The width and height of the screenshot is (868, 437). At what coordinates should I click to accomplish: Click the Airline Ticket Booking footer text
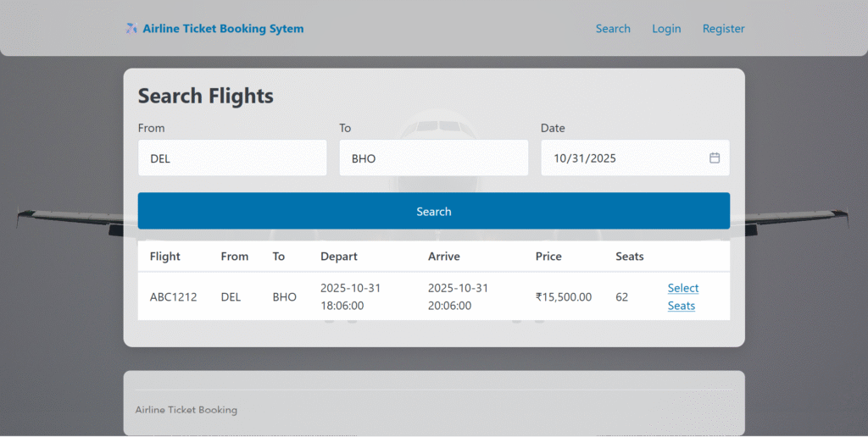click(186, 410)
